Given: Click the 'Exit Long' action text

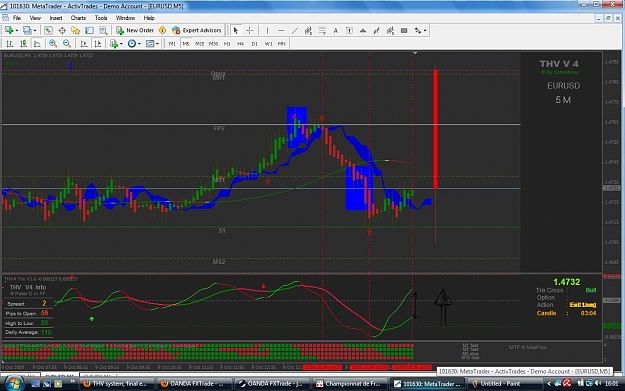Looking at the screenshot, I should [583, 305].
